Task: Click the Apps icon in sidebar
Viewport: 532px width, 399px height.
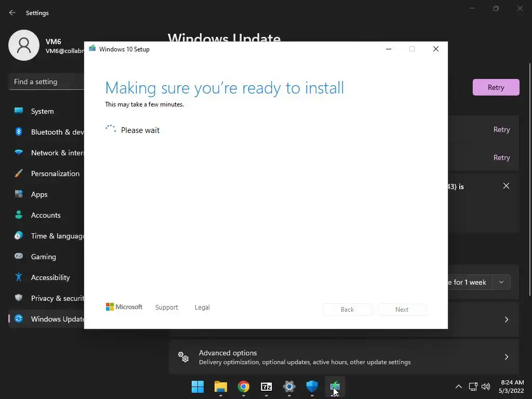Action: pos(19,194)
